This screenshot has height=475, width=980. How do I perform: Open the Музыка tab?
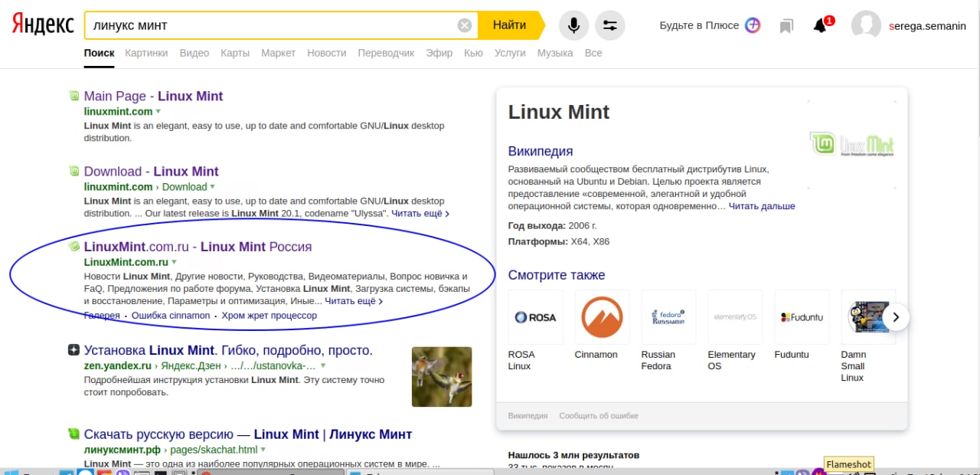[555, 53]
